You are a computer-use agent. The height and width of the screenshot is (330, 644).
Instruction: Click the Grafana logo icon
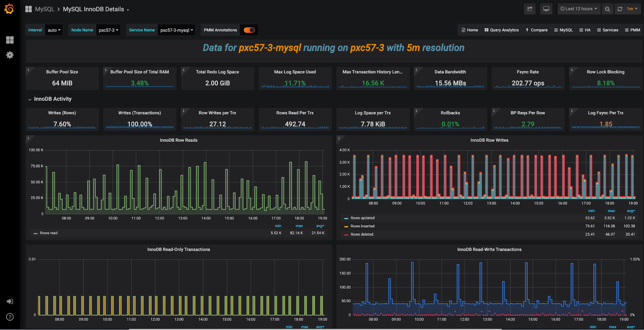(x=9, y=9)
